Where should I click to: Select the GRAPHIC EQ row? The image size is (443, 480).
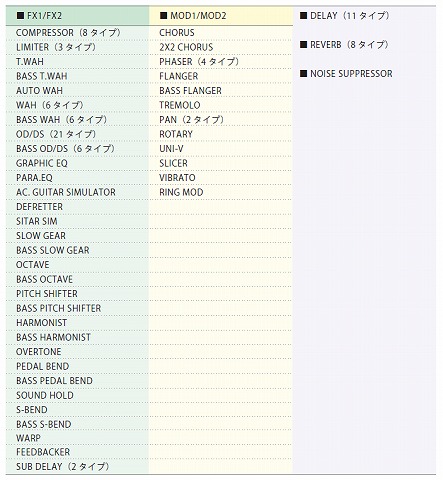[x=77, y=163]
